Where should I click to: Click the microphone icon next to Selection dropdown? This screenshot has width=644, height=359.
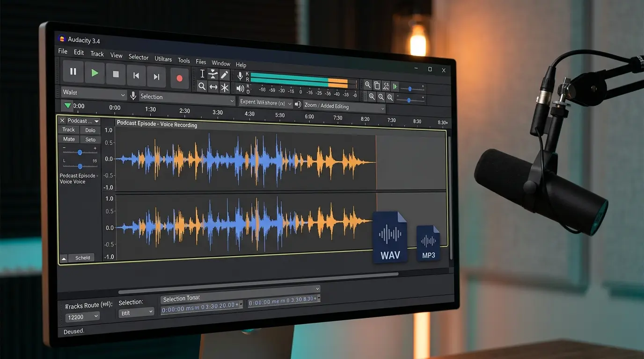(x=133, y=96)
